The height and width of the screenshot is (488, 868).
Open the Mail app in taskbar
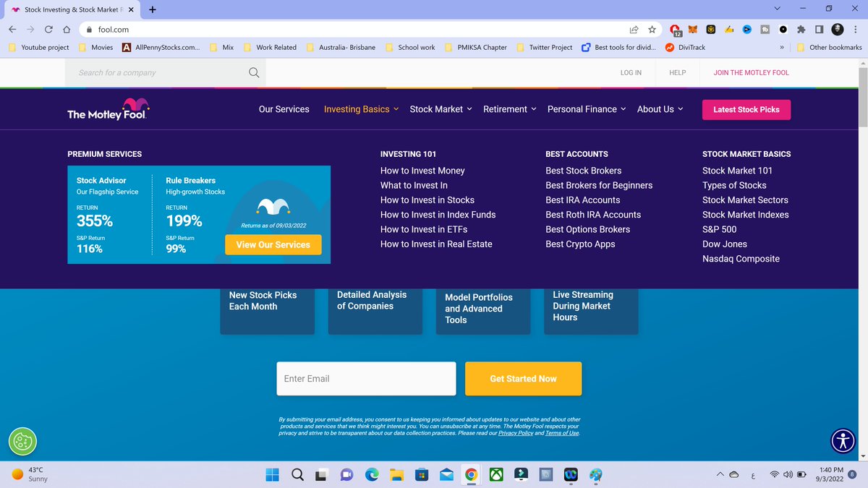[x=446, y=475]
